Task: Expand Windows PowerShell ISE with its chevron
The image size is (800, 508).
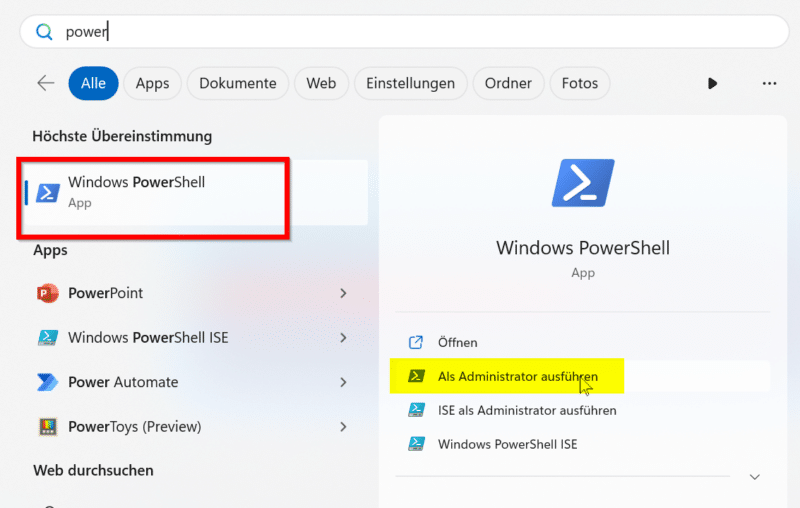Action: click(343, 338)
